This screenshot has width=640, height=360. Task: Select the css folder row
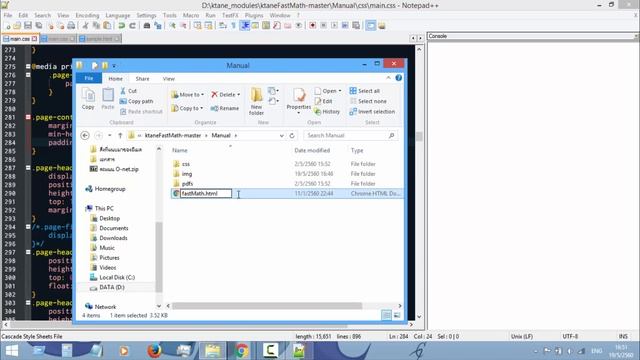(286, 164)
